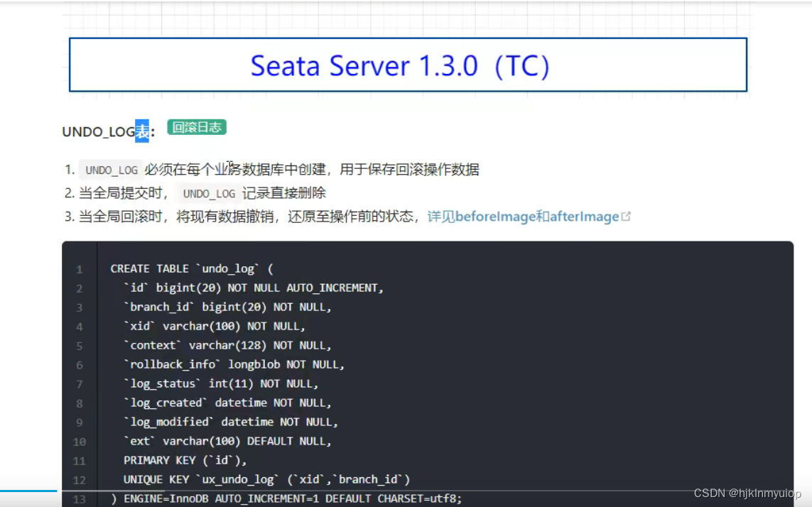
Task: Click the UNDO_LOG表 heading
Action: (108, 131)
